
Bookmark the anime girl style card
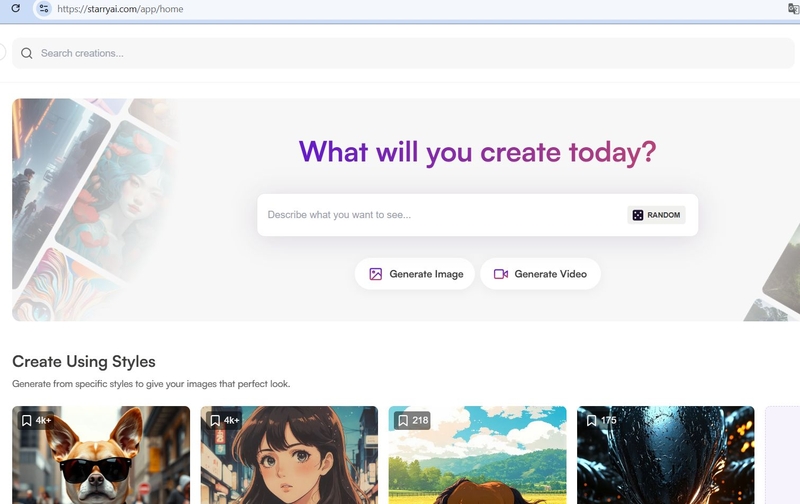[215, 420]
